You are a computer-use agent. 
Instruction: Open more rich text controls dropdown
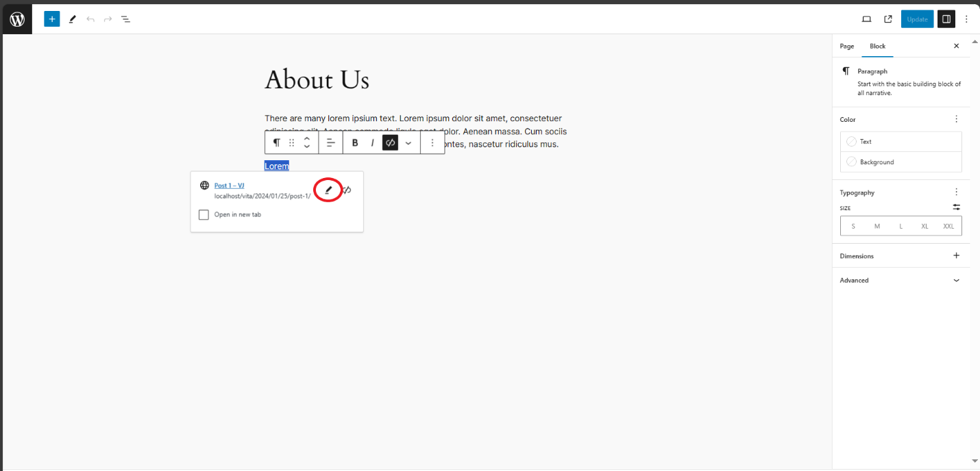tap(408, 142)
